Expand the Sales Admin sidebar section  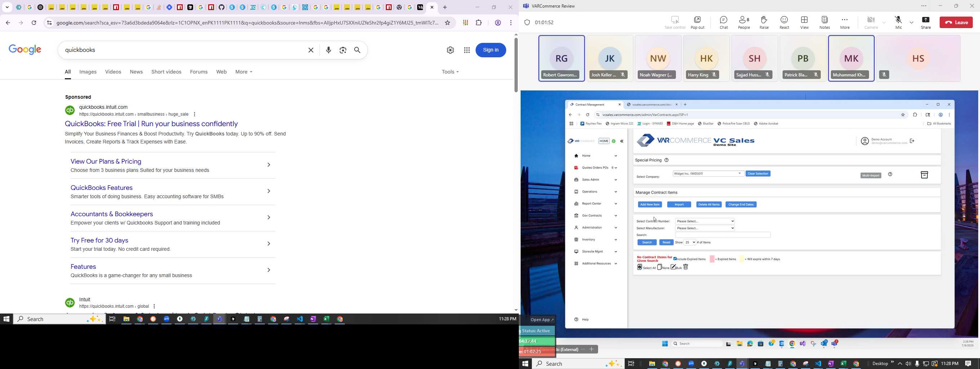pos(595,179)
